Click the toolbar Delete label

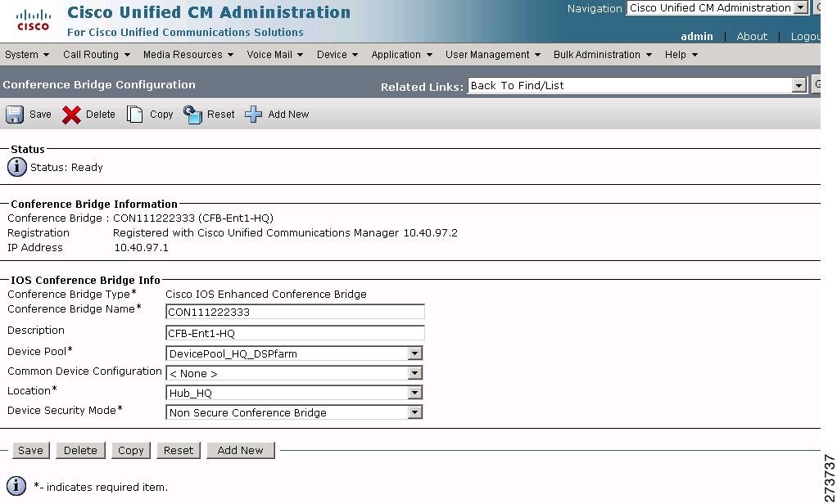point(101,114)
